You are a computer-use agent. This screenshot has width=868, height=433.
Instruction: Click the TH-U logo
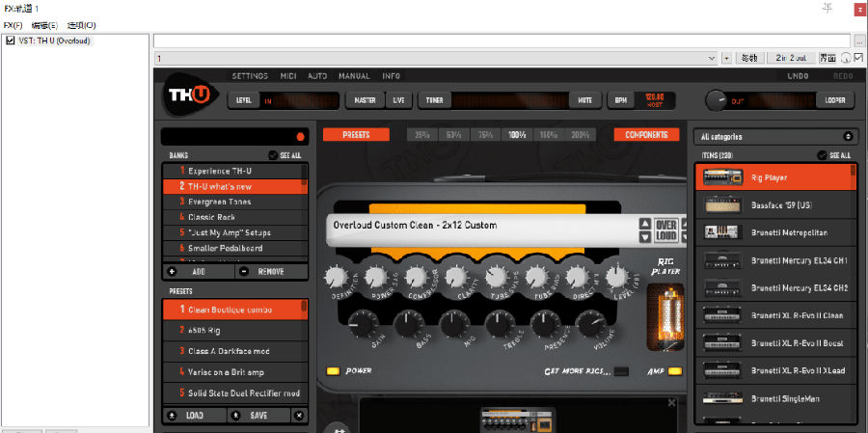189,95
